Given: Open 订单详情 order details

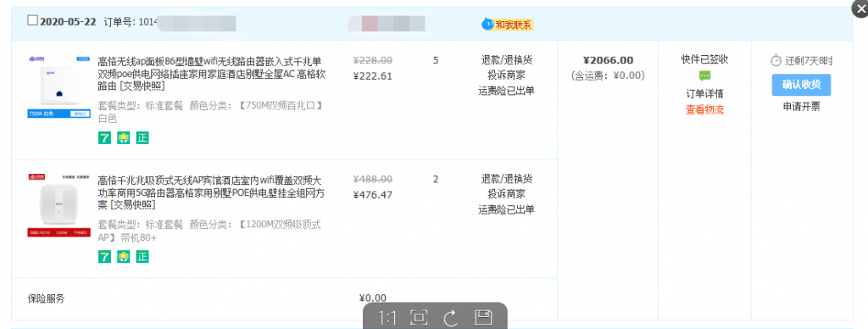Looking at the screenshot, I should click(x=704, y=93).
